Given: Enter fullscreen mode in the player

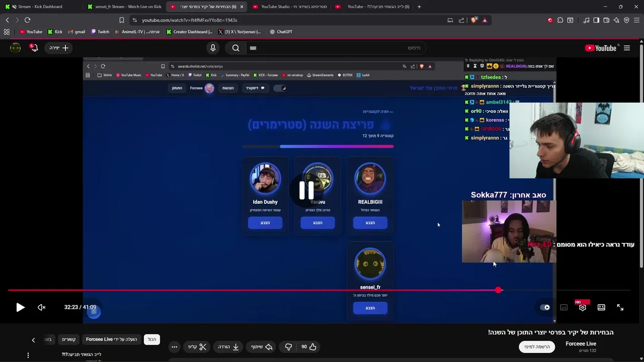Looking at the screenshot, I should [620, 307].
